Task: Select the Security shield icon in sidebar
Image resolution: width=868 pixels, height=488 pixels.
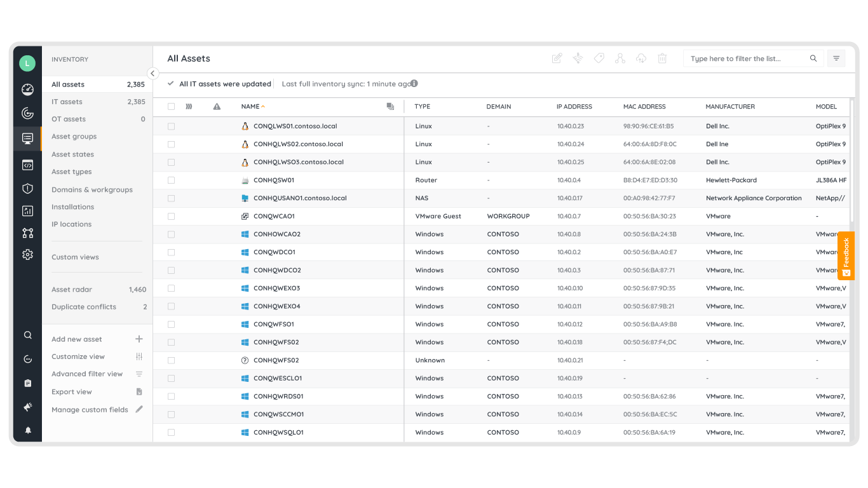Action: (27, 188)
